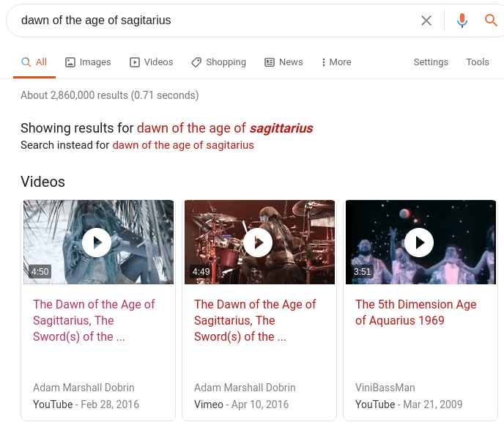Click the 'About 2,860,000 results' text
504x425 pixels.
(110, 95)
